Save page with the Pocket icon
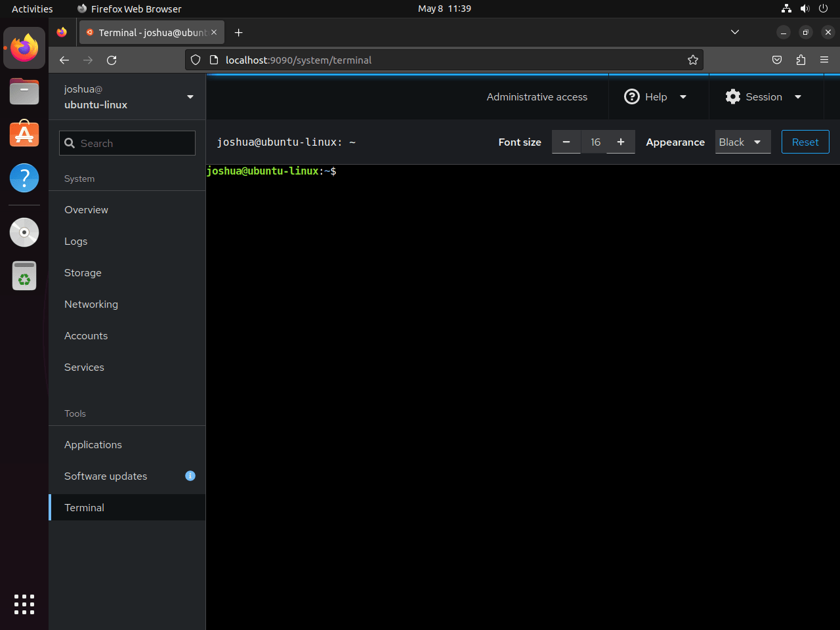The height and width of the screenshot is (630, 840). click(777, 60)
